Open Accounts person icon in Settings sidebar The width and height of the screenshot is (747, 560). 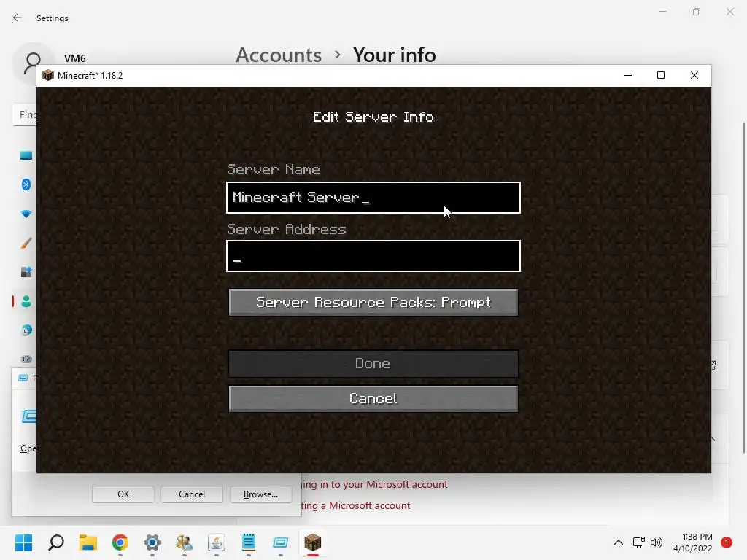26,301
